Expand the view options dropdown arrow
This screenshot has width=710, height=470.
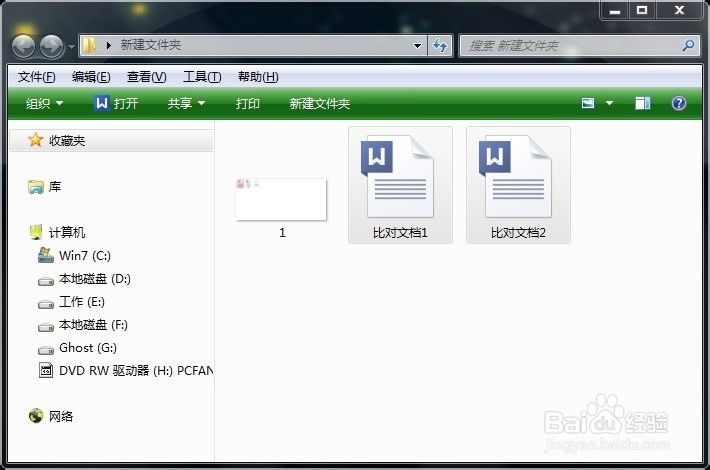click(609, 103)
